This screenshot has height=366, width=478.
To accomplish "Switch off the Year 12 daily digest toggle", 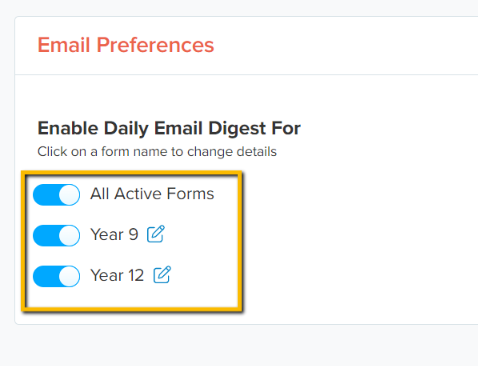I will (56, 276).
